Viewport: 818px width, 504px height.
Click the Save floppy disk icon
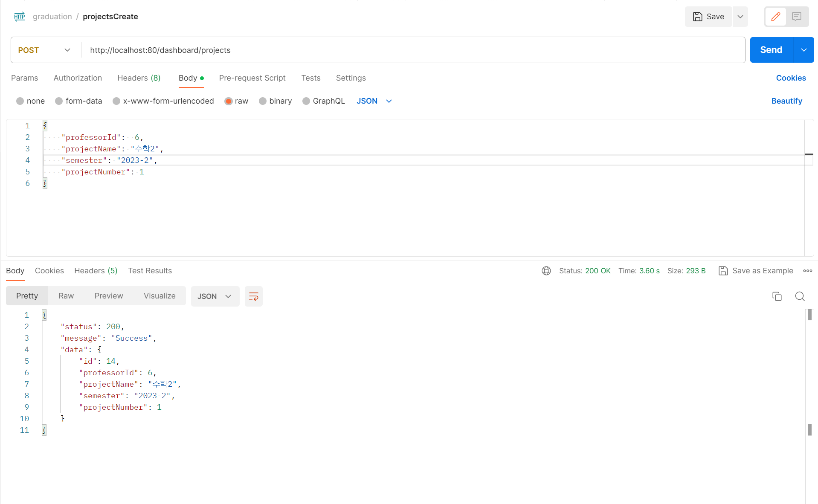pos(697,17)
